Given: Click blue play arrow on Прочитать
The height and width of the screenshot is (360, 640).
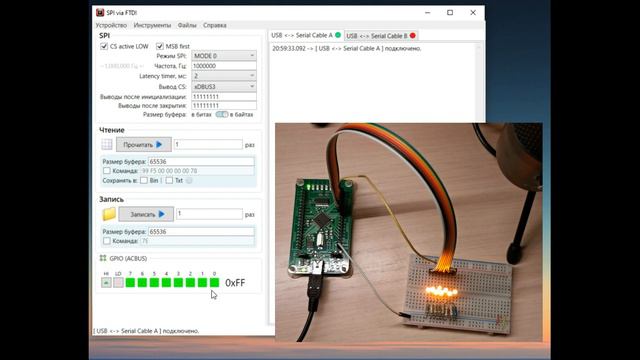Looking at the screenshot, I should (159, 144).
